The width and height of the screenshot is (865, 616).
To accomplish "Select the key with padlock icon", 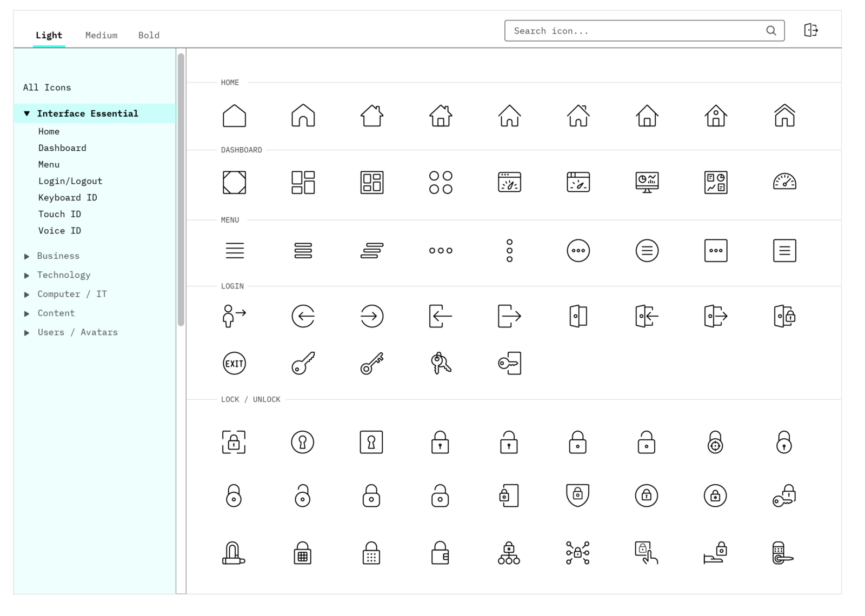I will click(x=784, y=496).
